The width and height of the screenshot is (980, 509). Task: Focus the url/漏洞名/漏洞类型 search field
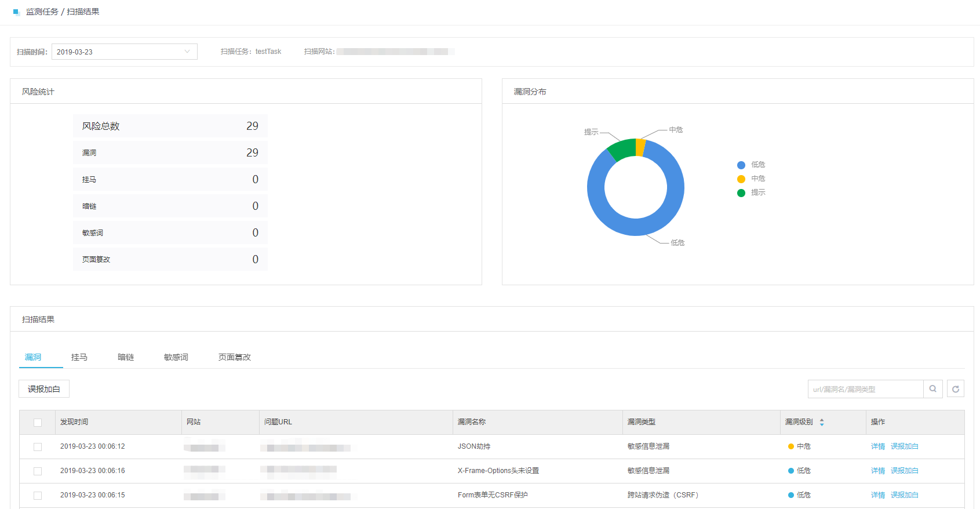[865, 389]
